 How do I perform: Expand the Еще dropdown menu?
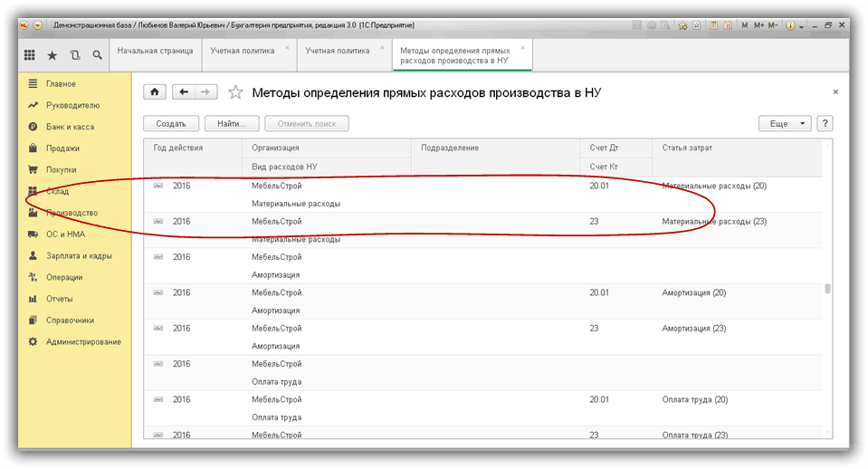pos(785,124)
